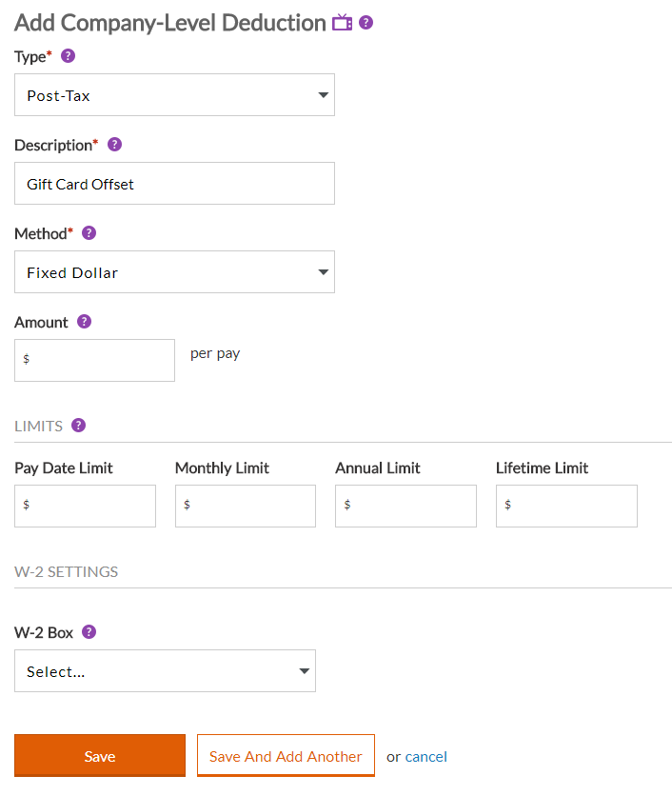672x796 pixels.
Task: Select the Annual Limit field
Action: point(405,506)
